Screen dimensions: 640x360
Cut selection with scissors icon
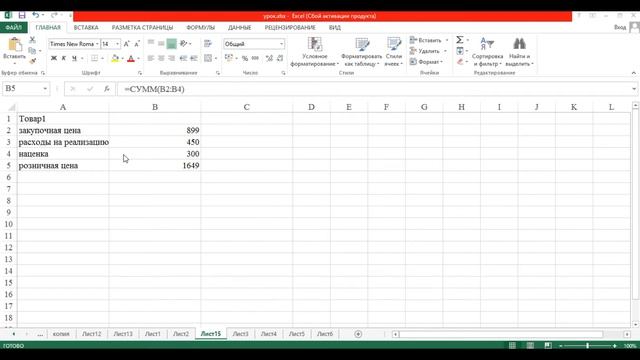pyautogui.click(x=32, y=40)
